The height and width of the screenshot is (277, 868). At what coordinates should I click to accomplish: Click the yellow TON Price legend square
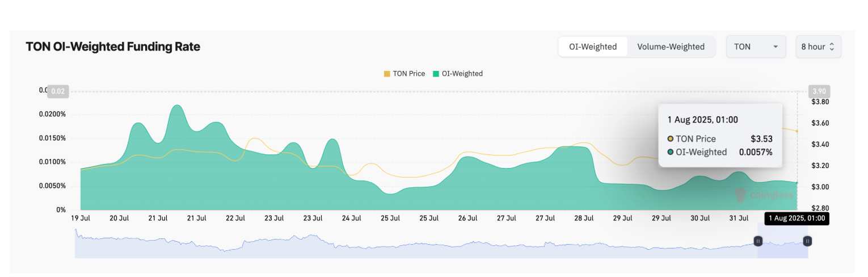(x=387, y=74)
